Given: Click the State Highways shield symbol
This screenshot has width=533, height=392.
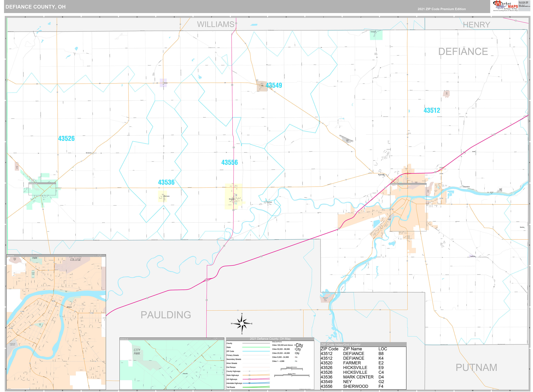Looking at the screenshot, I should click(250, 375).
